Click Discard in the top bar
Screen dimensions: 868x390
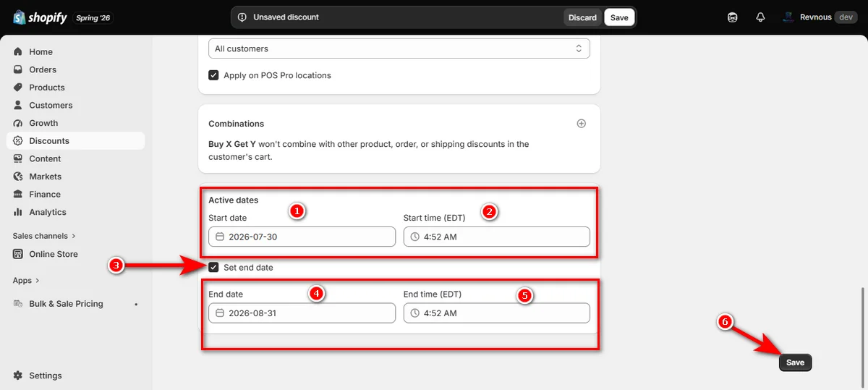point(582,17)
